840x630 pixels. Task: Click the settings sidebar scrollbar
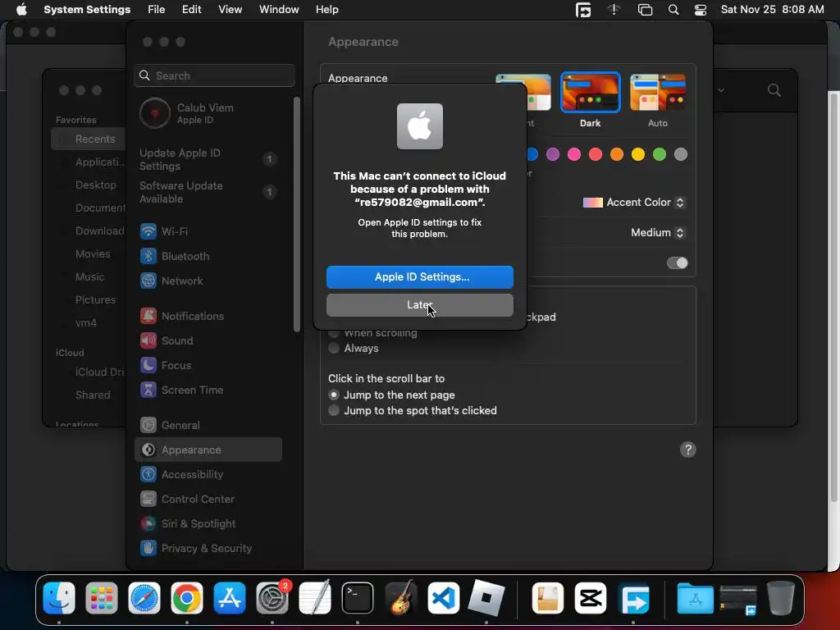297,214
